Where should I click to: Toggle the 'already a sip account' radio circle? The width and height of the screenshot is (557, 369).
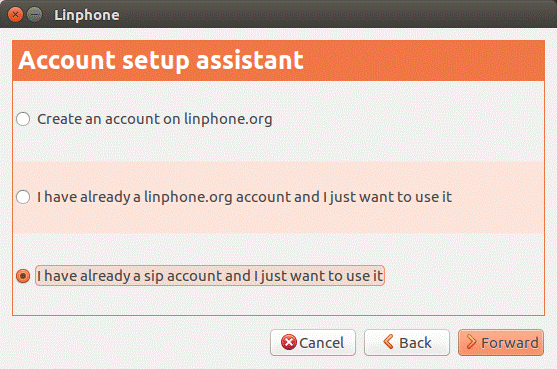[x=23, y=276]
